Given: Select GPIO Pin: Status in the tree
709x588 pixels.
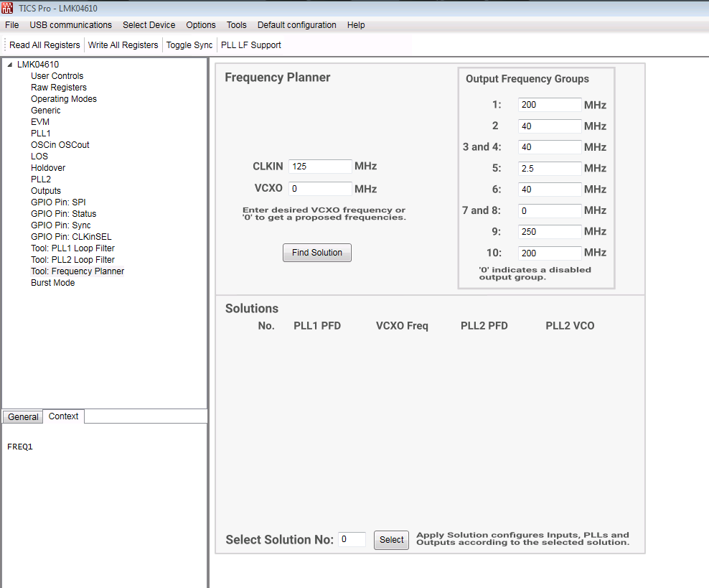Looking at the screenshot, I should tap(64, 213).
